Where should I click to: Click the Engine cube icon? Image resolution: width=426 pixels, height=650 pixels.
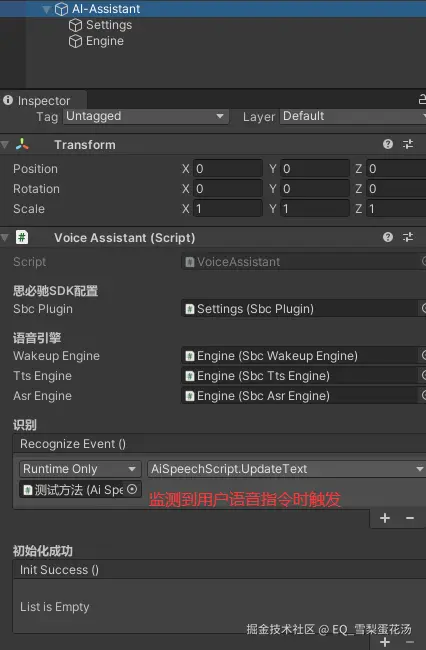coord(75,41)
